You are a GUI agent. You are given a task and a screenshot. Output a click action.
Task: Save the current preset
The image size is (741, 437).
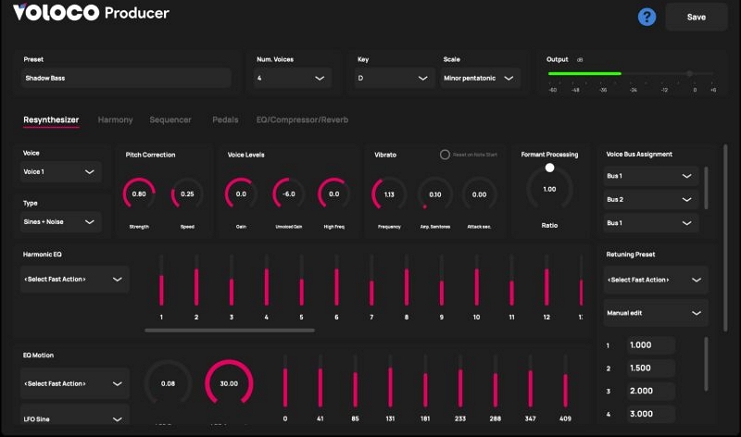696,17
